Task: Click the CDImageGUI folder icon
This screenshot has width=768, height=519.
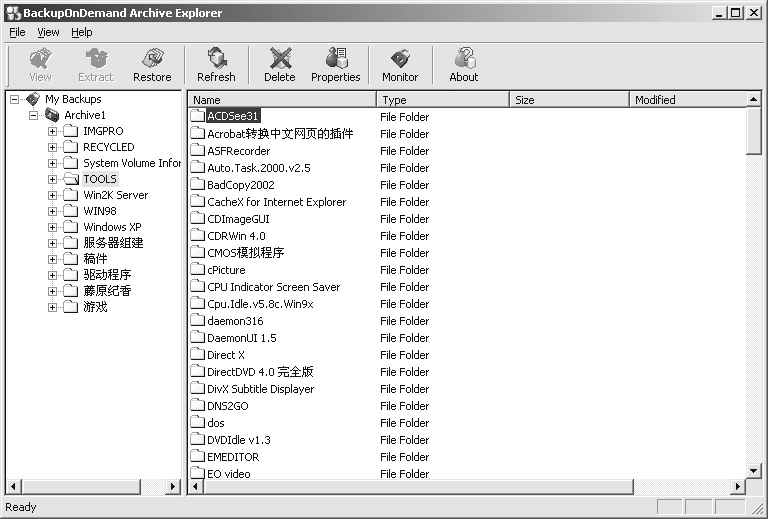Action: [197, 218]
